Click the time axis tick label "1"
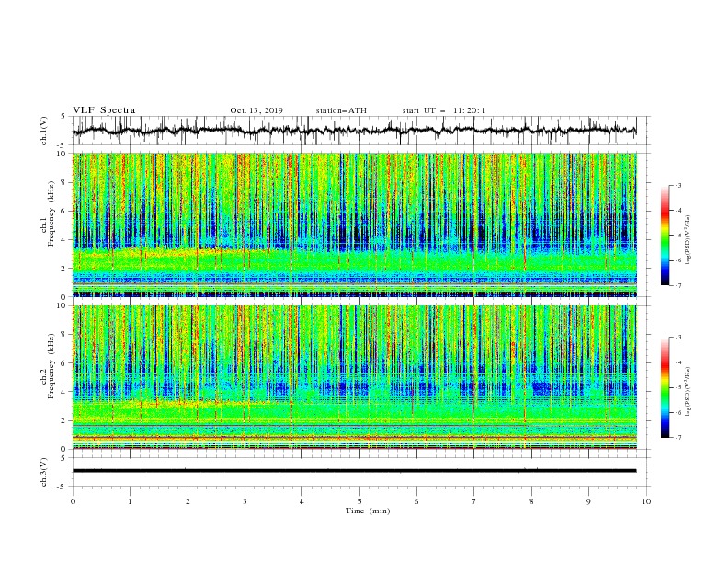The width and height of the screenshot is (728, 563). (130, 501)
